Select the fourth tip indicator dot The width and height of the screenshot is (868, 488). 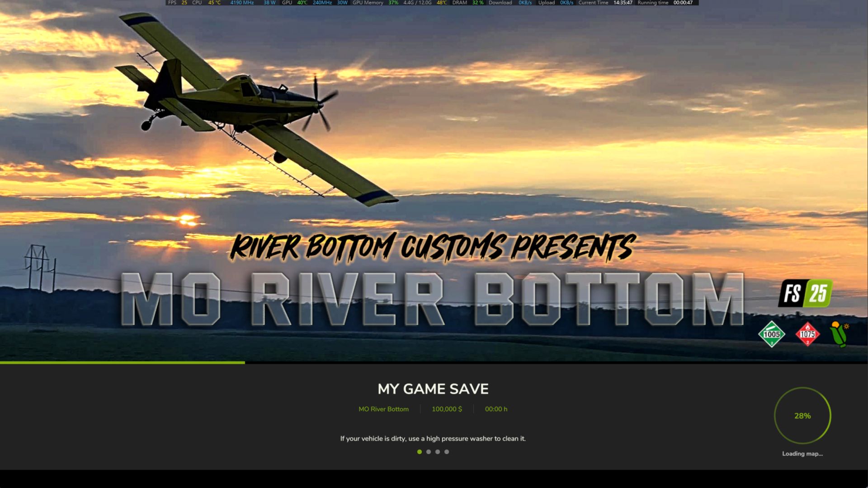447,452
